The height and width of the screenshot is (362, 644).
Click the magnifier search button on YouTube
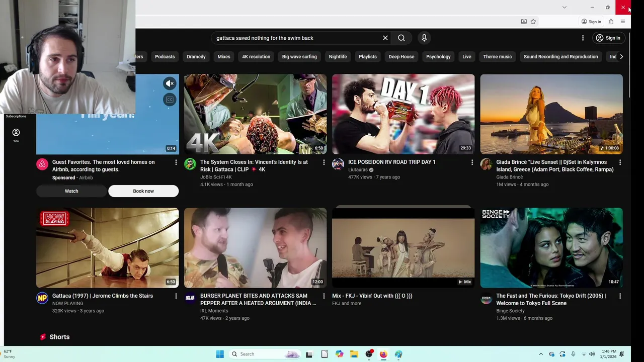point(401,38)
